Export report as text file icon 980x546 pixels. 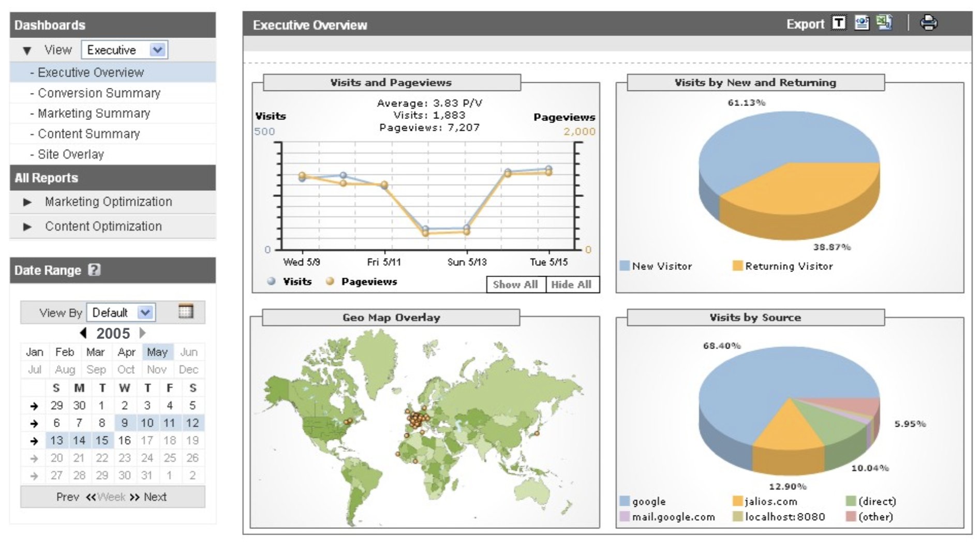(x=839, y=23)
